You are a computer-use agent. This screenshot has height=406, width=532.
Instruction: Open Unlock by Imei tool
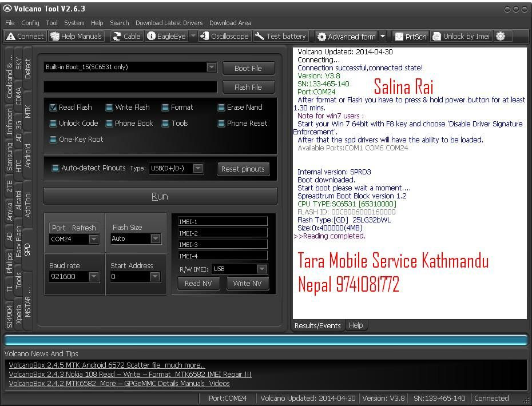[461, 36]
